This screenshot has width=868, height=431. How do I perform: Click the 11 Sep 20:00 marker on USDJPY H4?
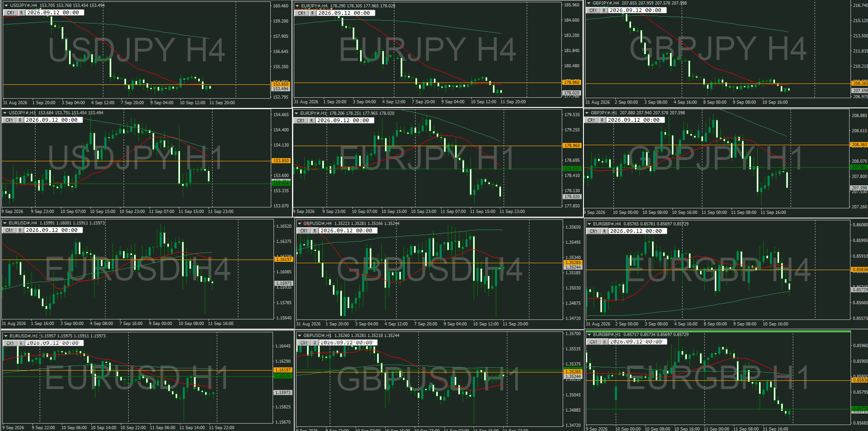222,103
